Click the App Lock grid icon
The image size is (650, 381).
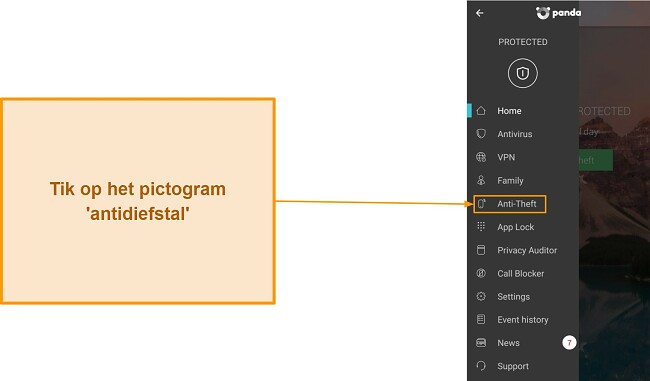[481, 226]
